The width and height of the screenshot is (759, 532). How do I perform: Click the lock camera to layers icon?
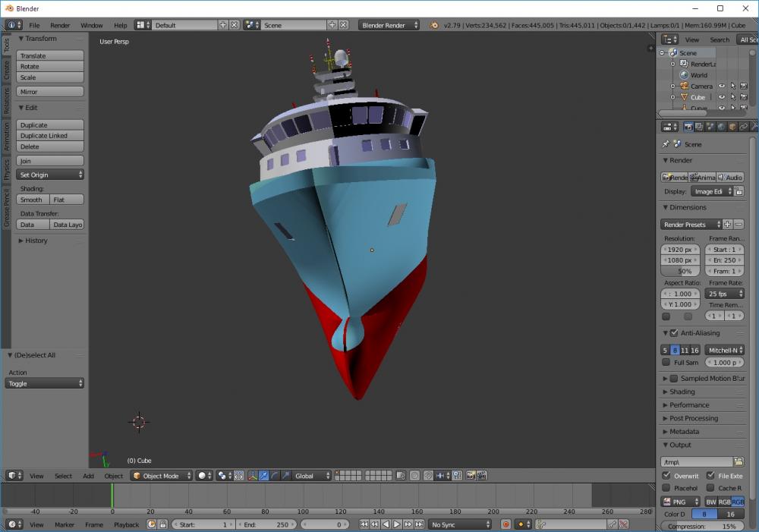[x=400, y=476]
